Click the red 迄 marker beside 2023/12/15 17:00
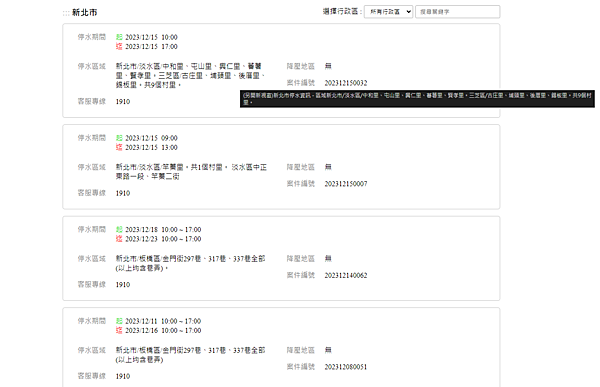 point(119,47)
